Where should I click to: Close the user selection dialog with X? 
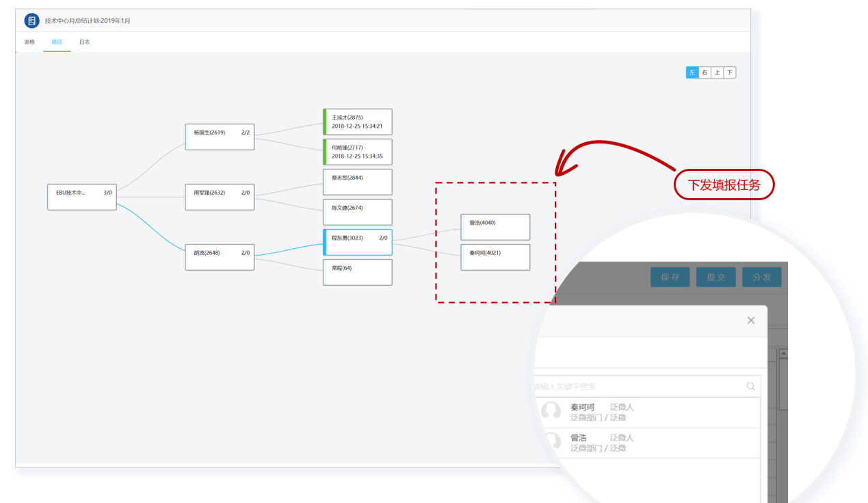[751, 321]
